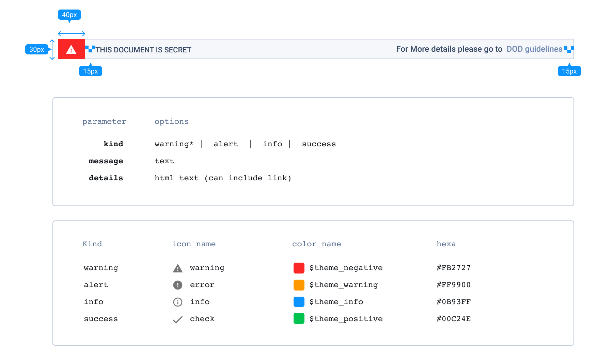
Task: Click the 'warning' icon name label
Action: (207, 268)
